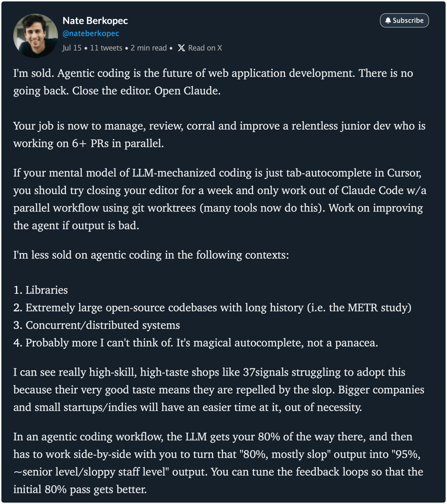Click the 11 tweets count text

pos(106,48)
